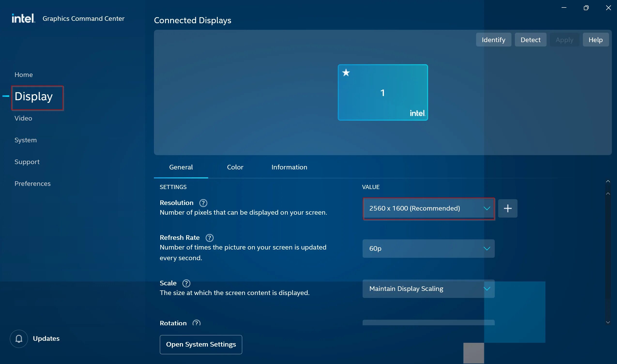Click the Rotation help question-mark icon
Image resolution: width=617 pixels, height=364 pixels.
pos(196,323)
